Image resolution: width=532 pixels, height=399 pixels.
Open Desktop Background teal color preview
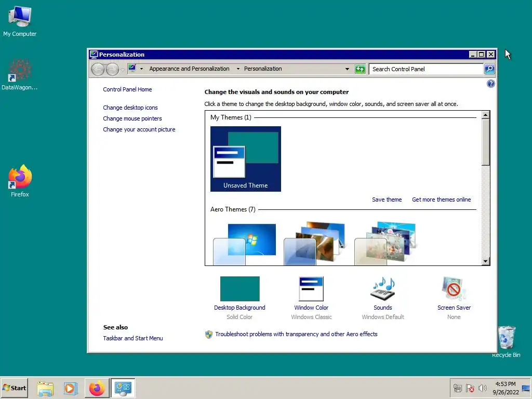click(240, 289)
